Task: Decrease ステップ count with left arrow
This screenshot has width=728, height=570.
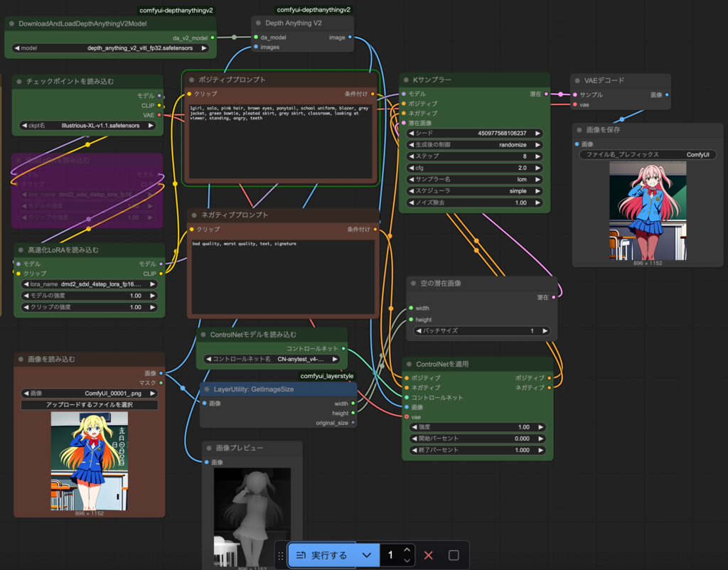Action: (x=412, y=156)
